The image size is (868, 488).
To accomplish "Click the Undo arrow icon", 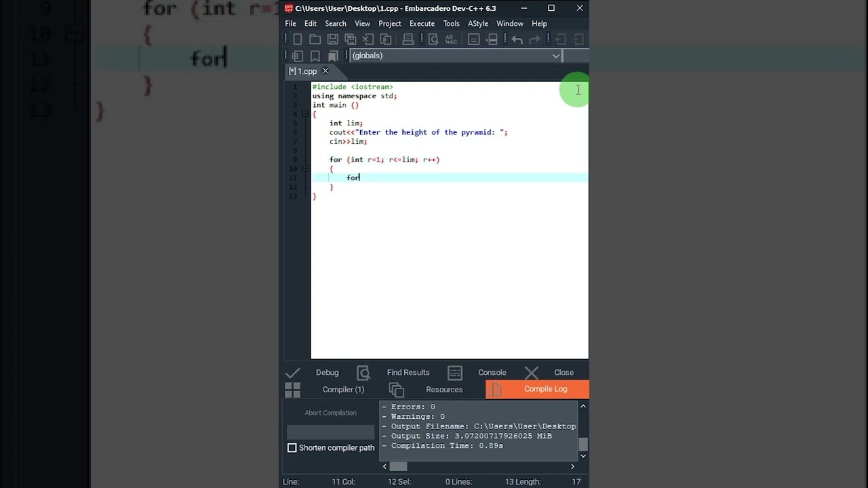I will tap(517, 39).
